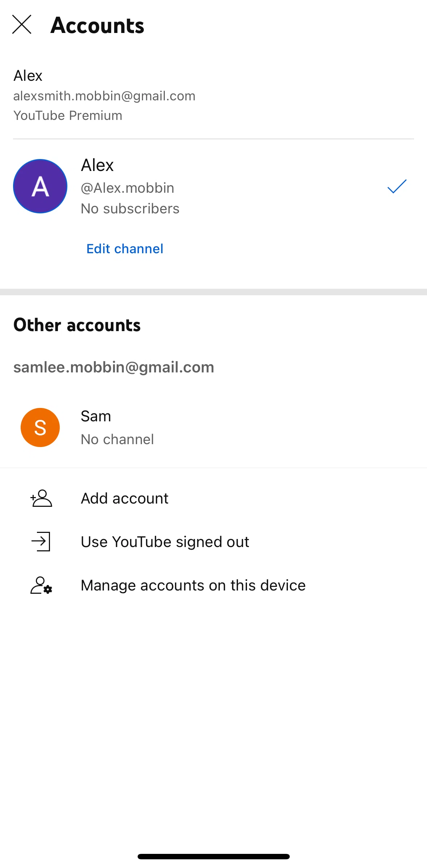Tap the @Alex.mobbin handle
Image resolution: width=427 pixels, height=868 pixels.
coord(127,188)
